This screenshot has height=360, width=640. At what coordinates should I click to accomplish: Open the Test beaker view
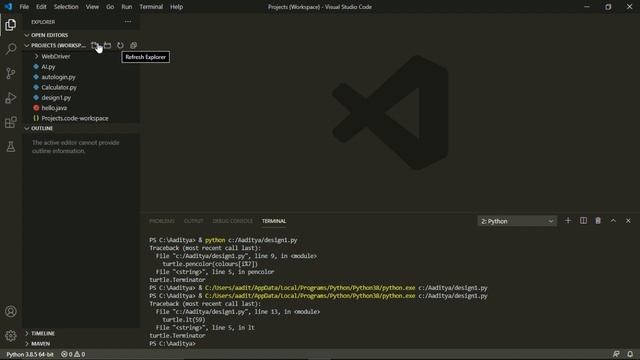coord(11,147)
